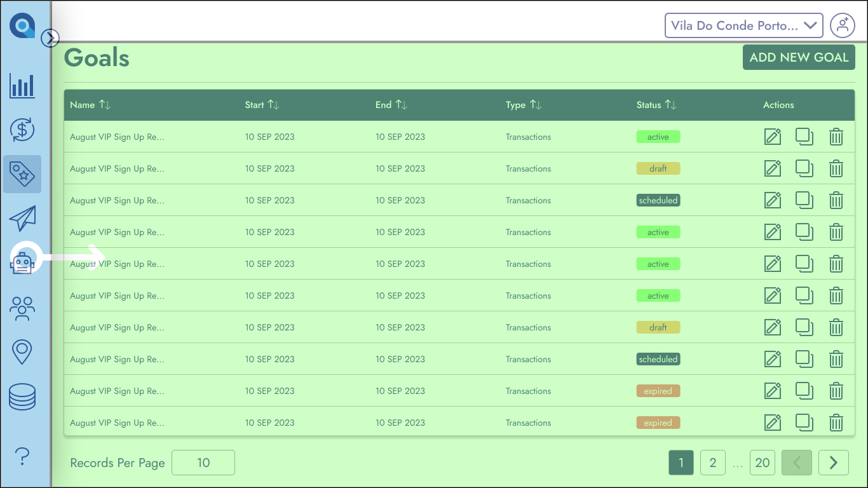This screenshot has width=868, height=488.
Task: Delete the goal in the last row
Action: click(836, 423)
